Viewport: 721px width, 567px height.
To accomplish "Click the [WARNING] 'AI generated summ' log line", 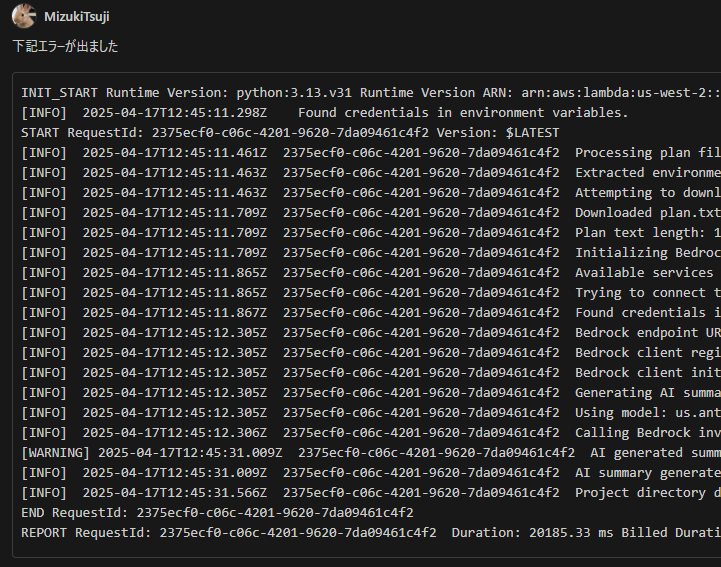I will tap(371, 453).
